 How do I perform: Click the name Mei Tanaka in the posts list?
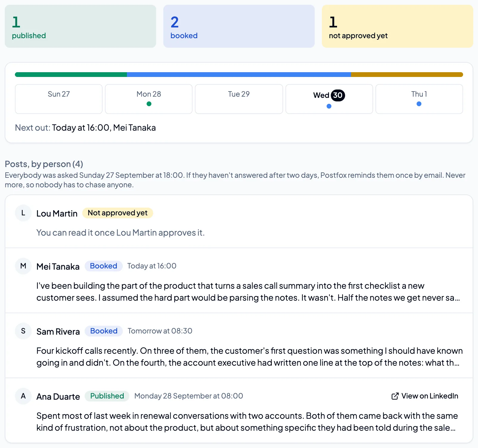tap(58, 267)
